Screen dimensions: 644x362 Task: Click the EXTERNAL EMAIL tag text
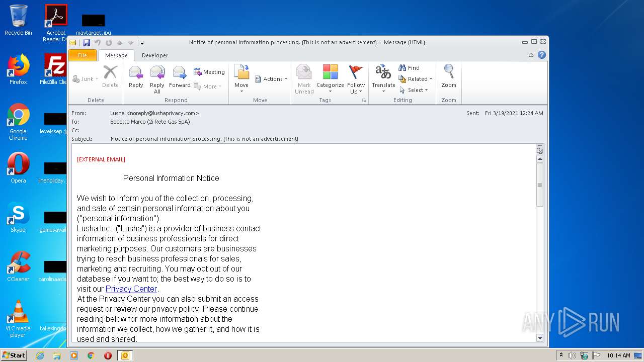(101, 159)
